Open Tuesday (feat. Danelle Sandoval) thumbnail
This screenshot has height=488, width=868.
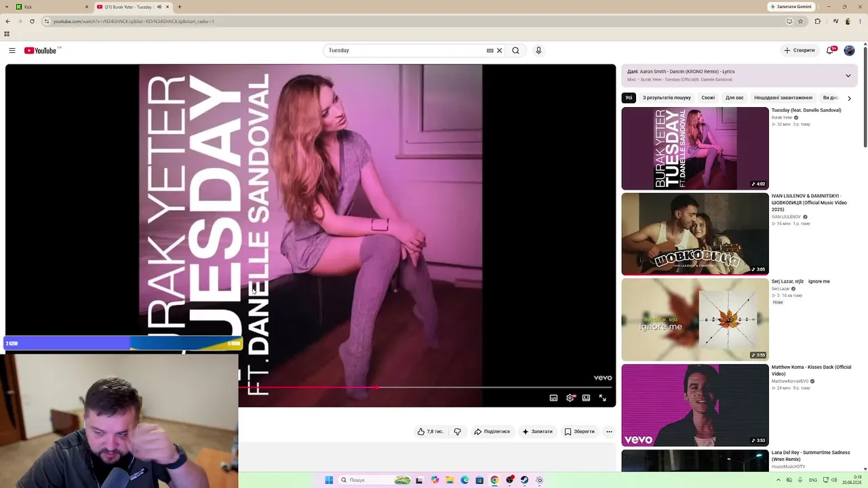click(695, 148)
